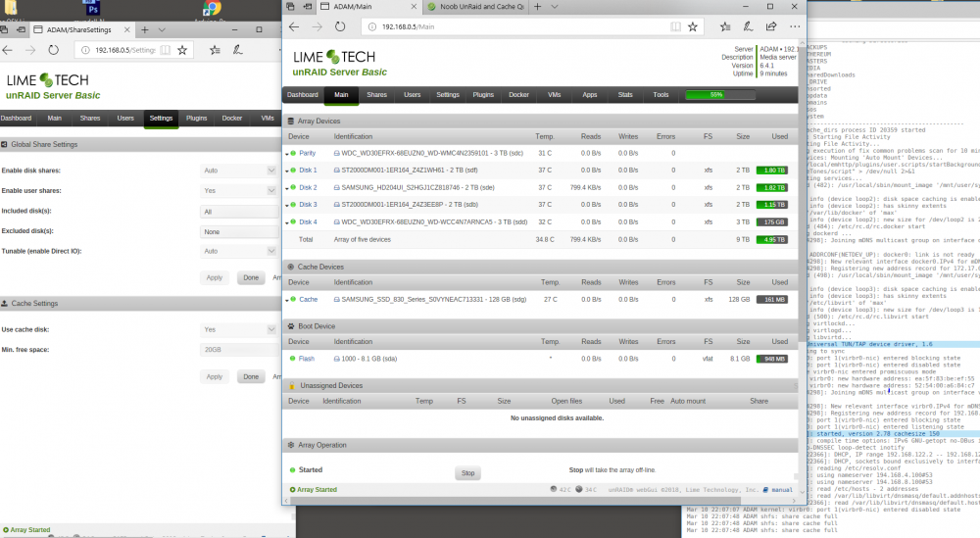Click the Cache used 161 MB bar
Viewport: 980px width, 538px height.
[772, 299]
